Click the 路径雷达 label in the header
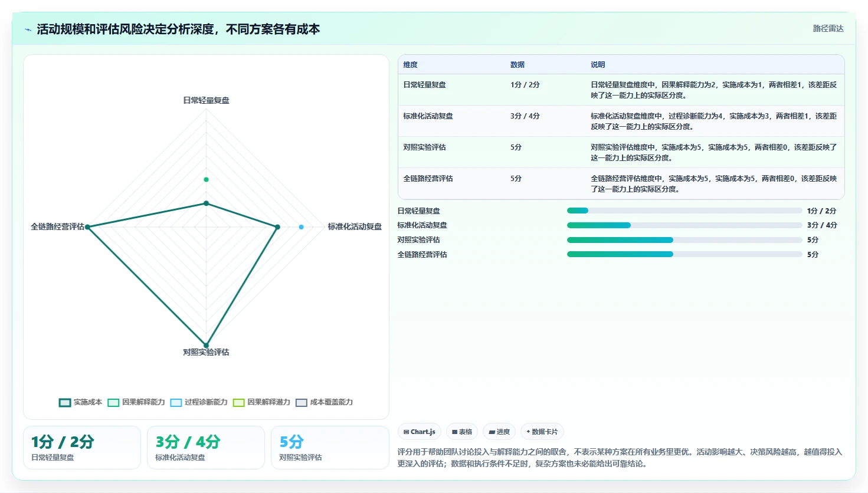 828,28
